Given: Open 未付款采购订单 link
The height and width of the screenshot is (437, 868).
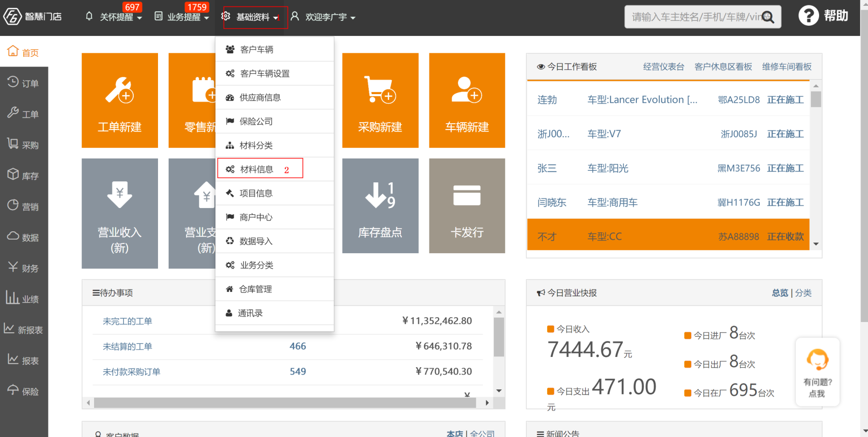Looking at the screenshot, I should (x=131, y=372).
